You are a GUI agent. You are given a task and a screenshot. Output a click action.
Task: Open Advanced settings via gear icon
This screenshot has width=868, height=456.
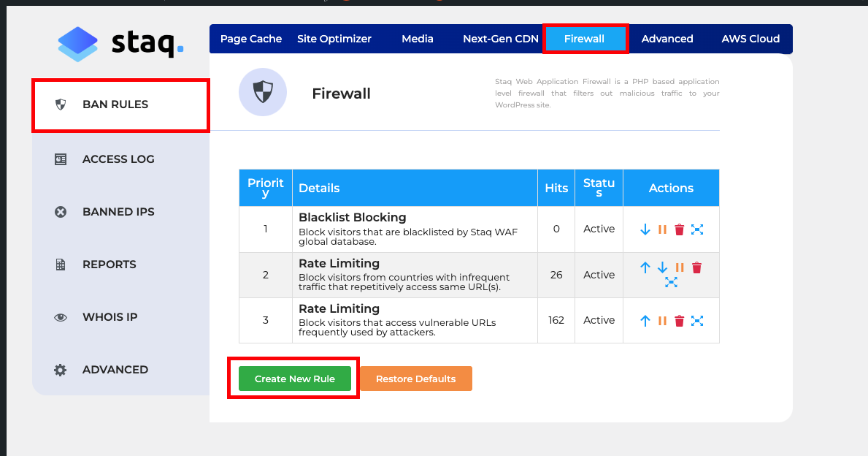[61, 369]
